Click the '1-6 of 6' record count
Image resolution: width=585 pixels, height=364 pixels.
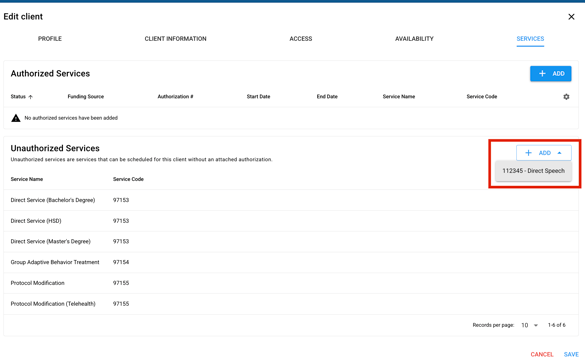(556, 325)
